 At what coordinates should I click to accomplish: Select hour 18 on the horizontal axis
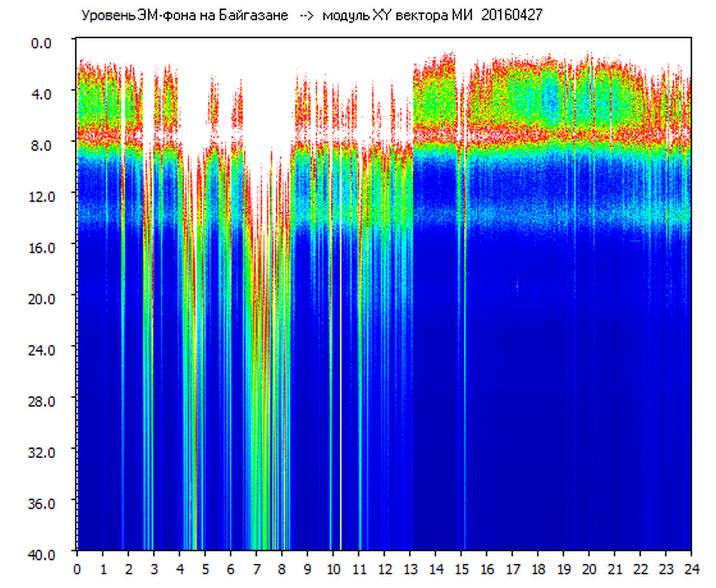pyautogui.click(x=538, y=569)
